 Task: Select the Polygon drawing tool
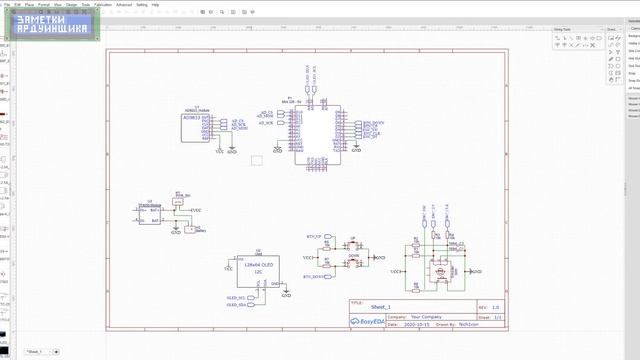[x=611, y=66]
